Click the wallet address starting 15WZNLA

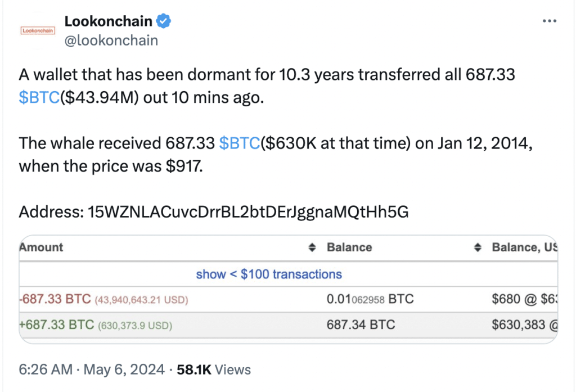(x=249, y=212)
